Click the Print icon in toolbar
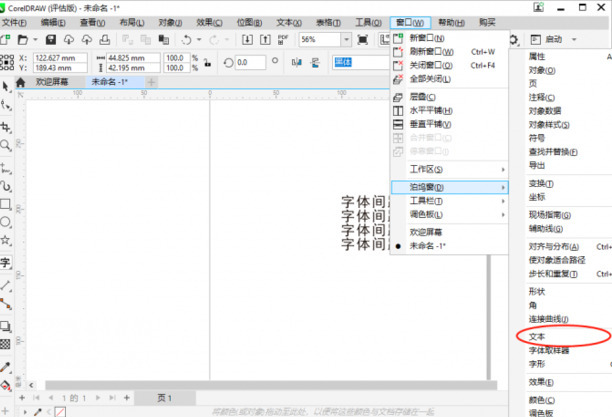 click(105, 39)
